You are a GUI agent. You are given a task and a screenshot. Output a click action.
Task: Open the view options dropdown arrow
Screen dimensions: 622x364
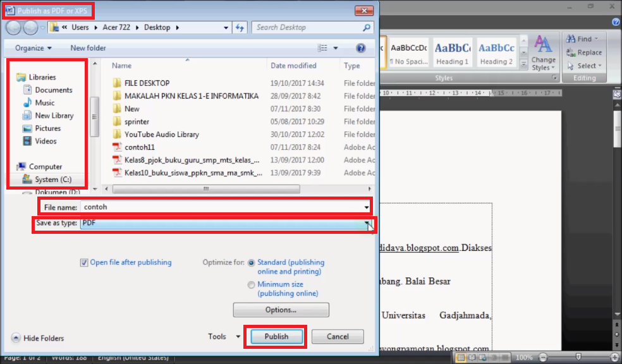pos(336,48)
